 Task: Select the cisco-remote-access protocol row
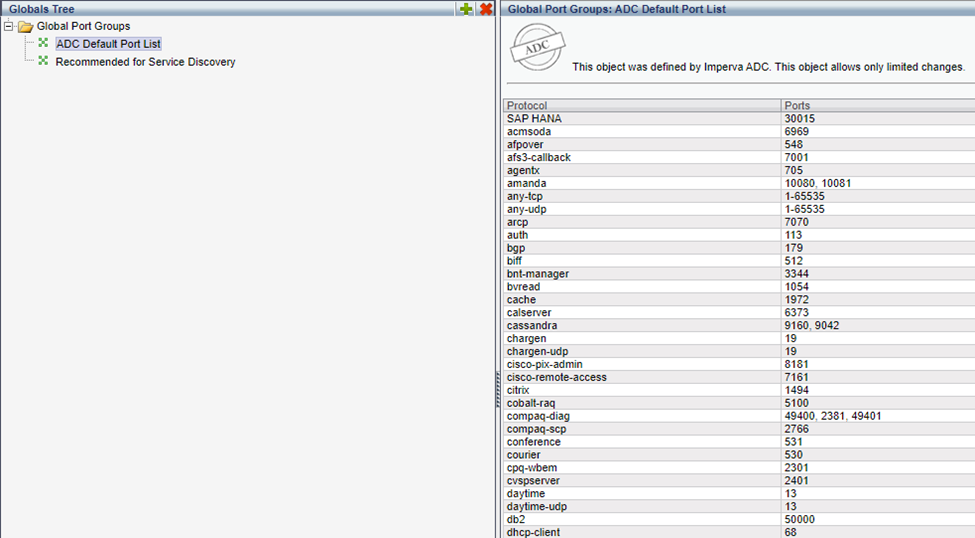tap(739, 378)
